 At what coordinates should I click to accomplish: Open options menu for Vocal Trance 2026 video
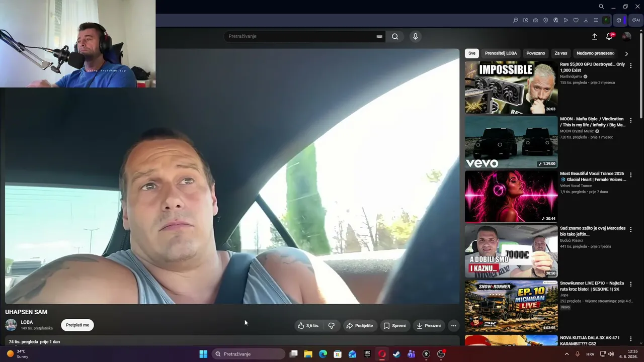click(x=631, y=175)
